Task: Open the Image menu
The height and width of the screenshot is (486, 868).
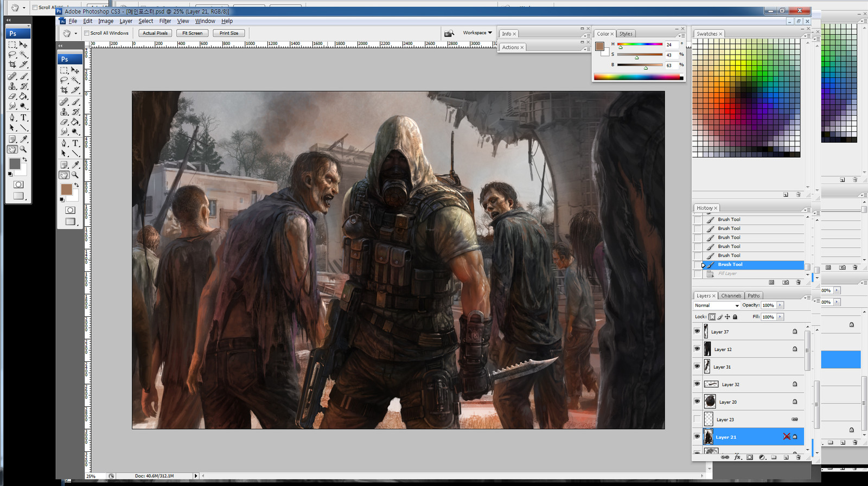Action: pos(106,21)
